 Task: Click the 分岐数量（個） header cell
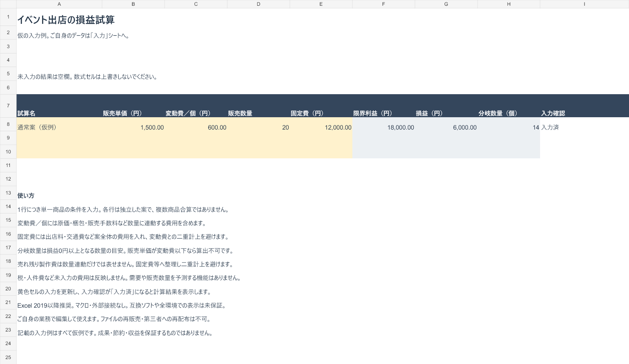click(x=509, y=106)
